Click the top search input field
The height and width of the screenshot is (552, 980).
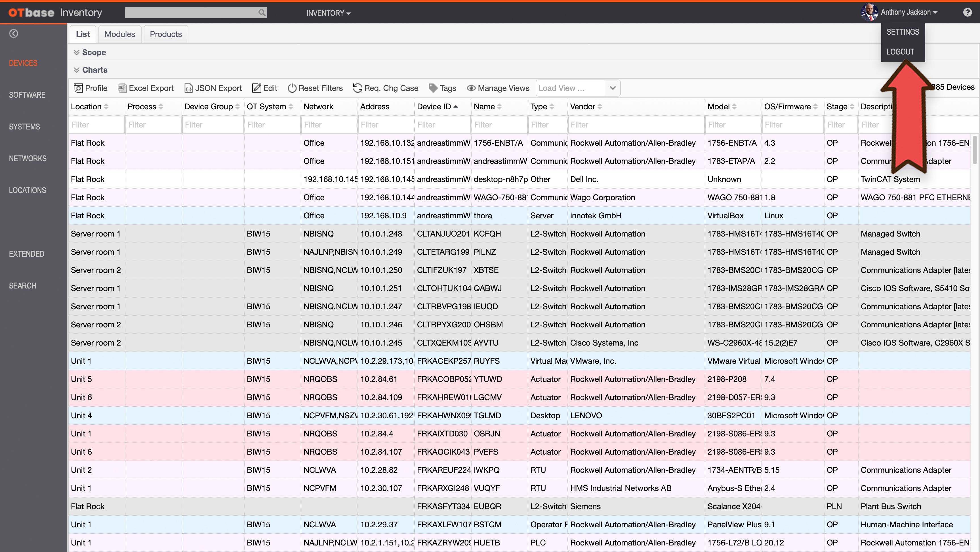[195, 12]
